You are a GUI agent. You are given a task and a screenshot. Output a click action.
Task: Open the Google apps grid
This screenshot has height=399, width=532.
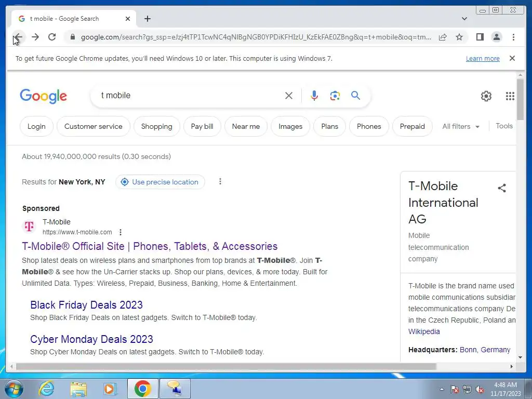click(510, 96)
